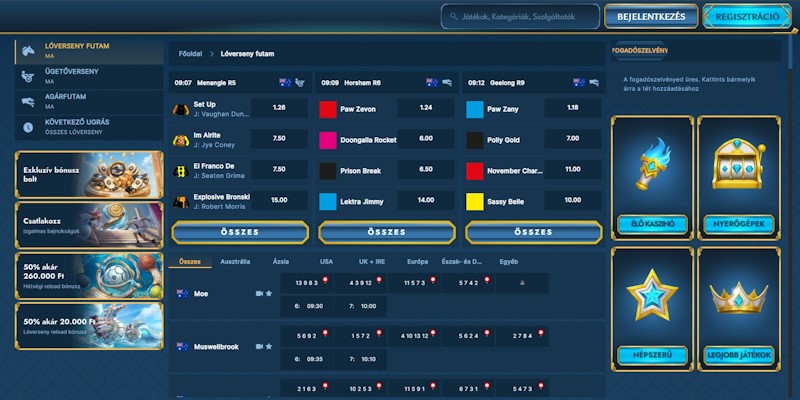The image size is (800, 400).
Task: Select odds 11.00 for November Char
Action: click(572, 169)
